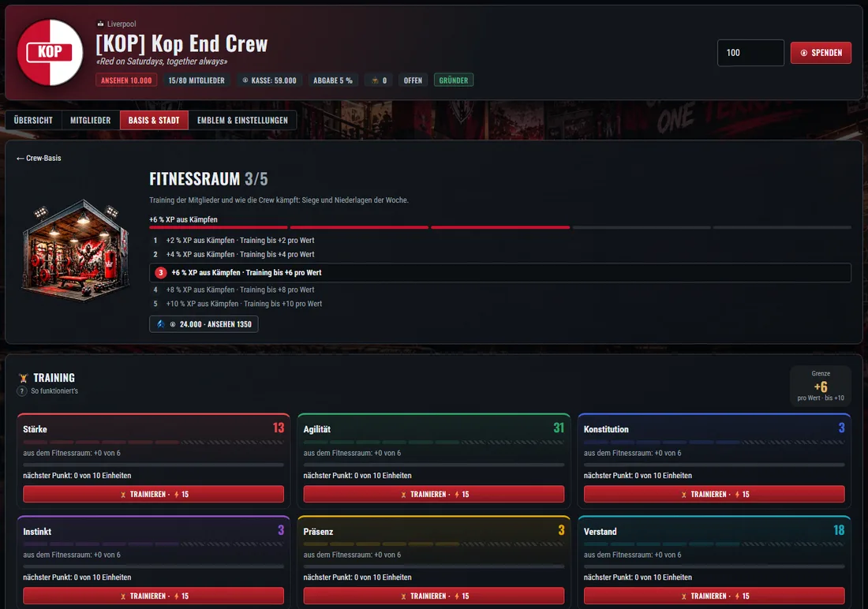Train Agilität with the Trainieren button
This screenshot has width=868, height=609.
point(433,494)
